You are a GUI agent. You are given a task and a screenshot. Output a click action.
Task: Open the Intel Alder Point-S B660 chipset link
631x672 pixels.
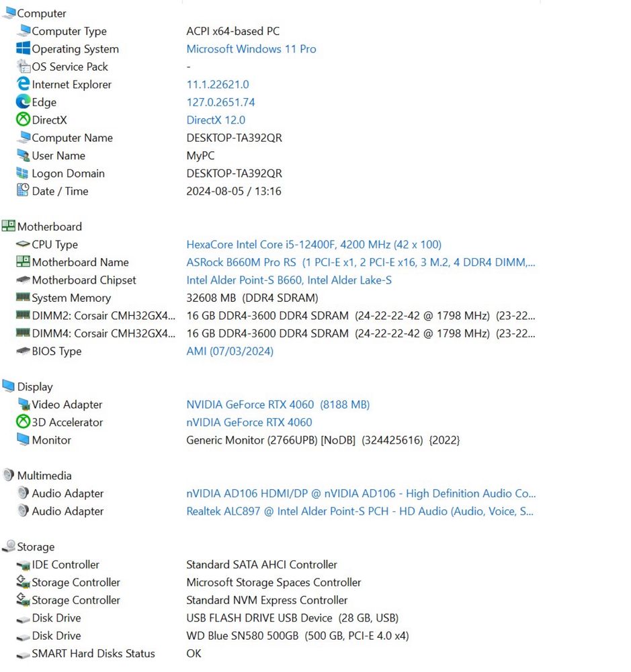289,280
